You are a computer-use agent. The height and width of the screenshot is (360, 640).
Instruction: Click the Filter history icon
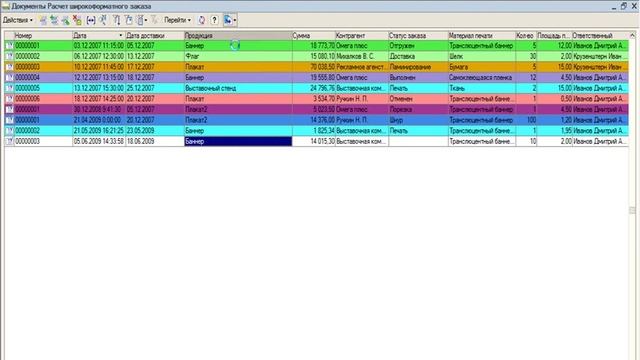tap(140, 20)
